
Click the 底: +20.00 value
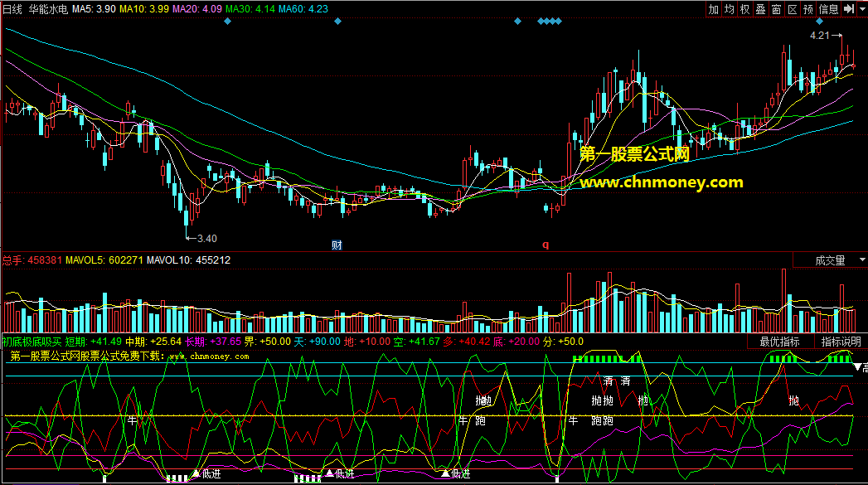tap(516, 342)
